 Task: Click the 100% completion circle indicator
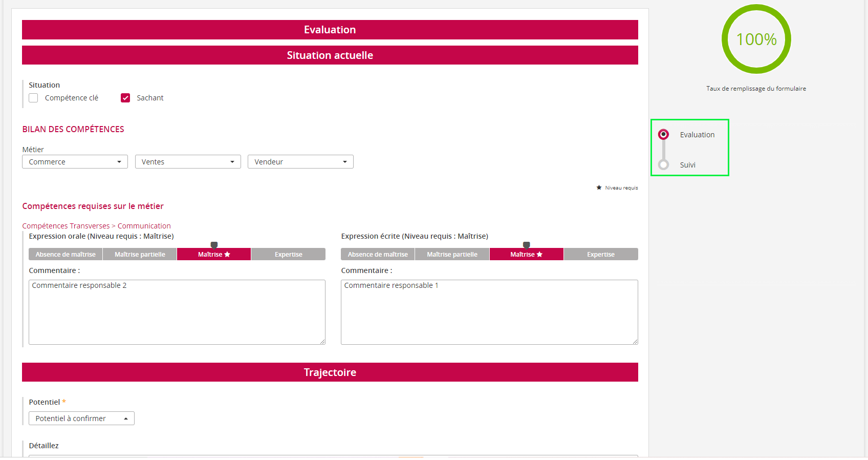pyautogui.click(x=756, y=39)
